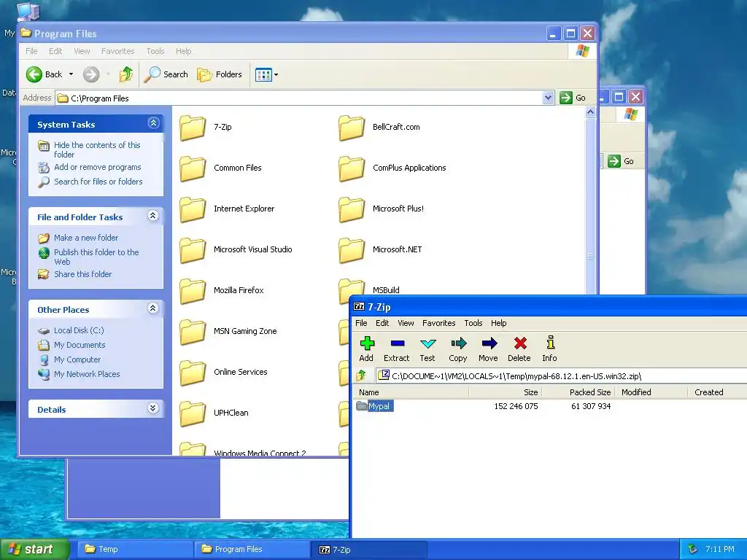The width and height of the screenshot is (747, 560).
Task: Select the 7-Zip folder in Program Files
Action: pyautogui.click(x=206, y=127)
